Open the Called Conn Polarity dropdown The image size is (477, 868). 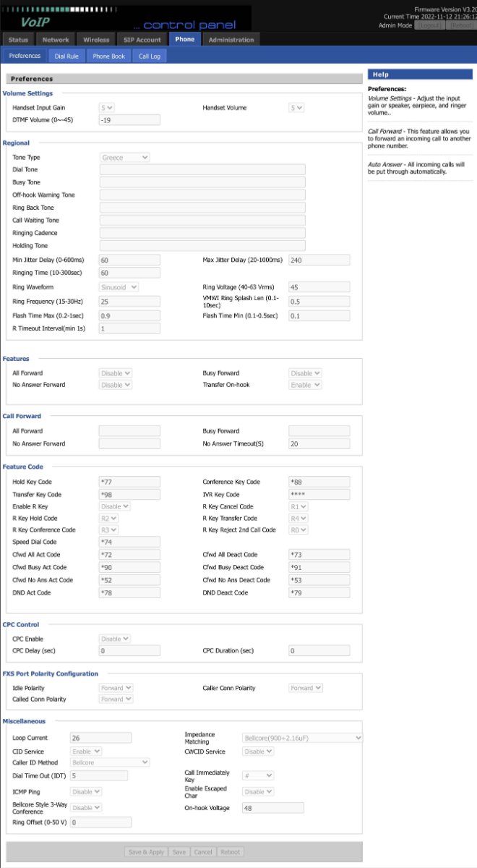coord(116,699)
